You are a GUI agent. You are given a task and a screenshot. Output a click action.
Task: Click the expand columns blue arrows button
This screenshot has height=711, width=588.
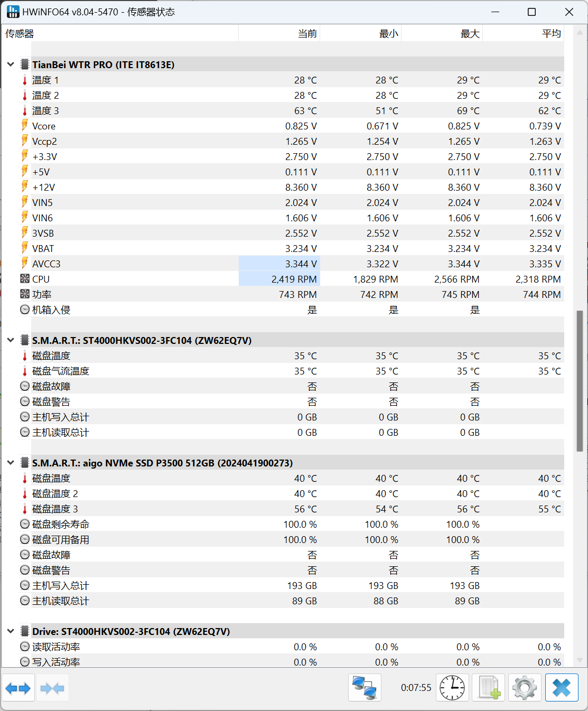18,688
